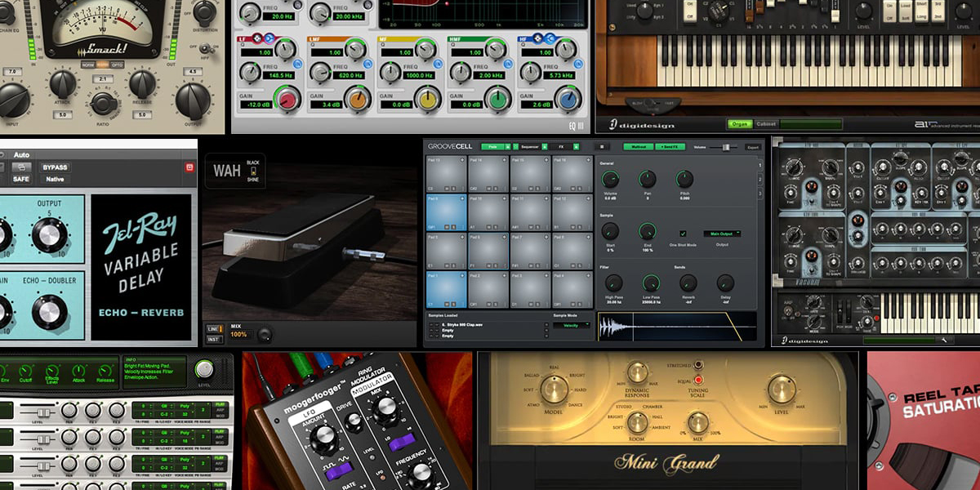
Task: Open the Main Output dropdown in GrooveCell
Action: coord(722,234)
